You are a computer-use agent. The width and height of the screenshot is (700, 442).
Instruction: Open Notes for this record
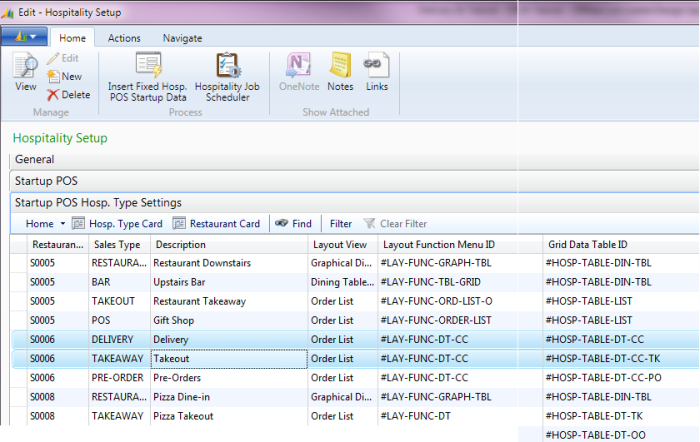point(340,72)
